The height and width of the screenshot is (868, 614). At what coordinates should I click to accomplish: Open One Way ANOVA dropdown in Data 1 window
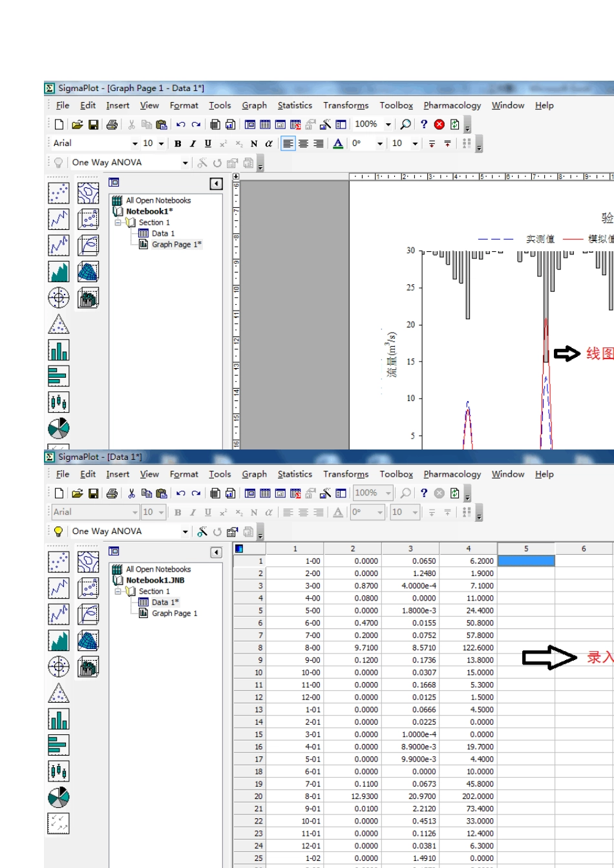185,532
